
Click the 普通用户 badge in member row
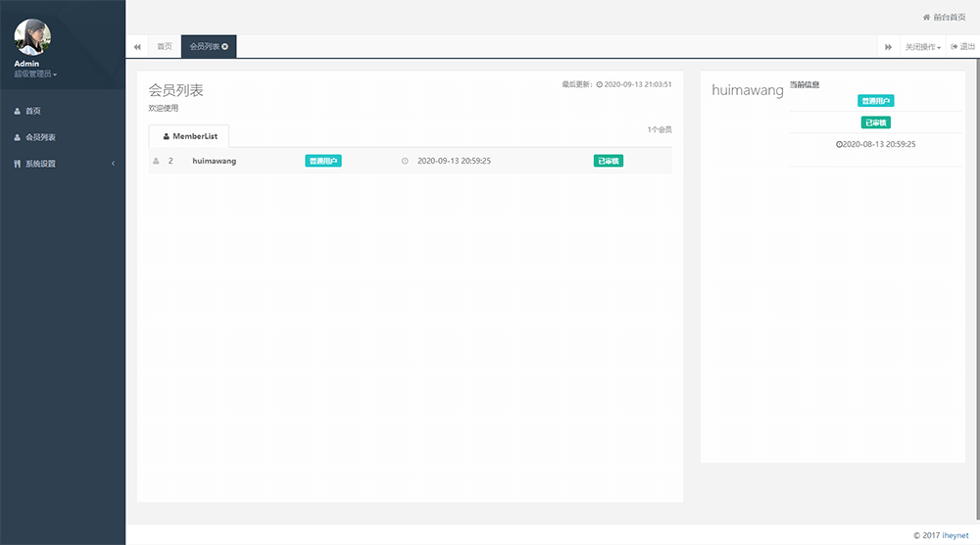click(x=323, y=161)
